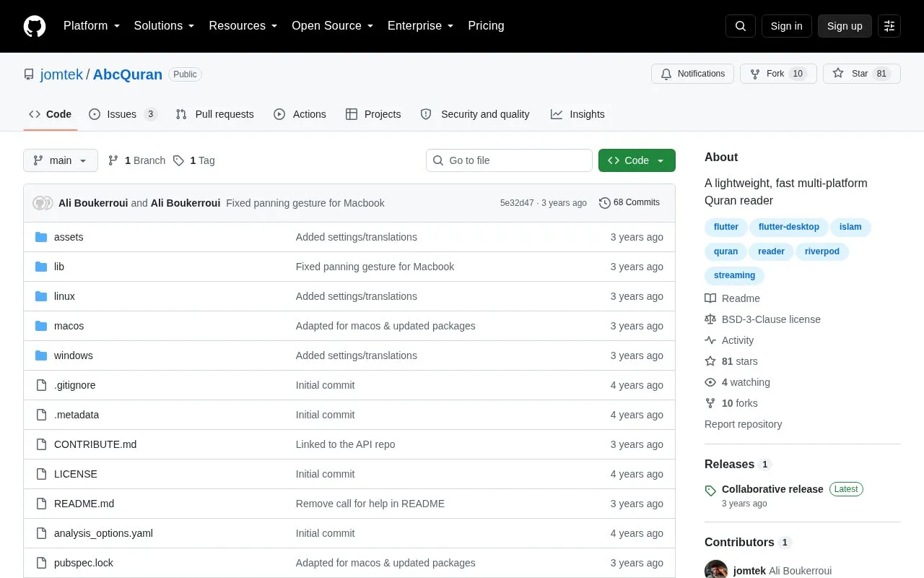Switch to the Actions tab
The image size is (924, 578).
click(x=300, y=114)
